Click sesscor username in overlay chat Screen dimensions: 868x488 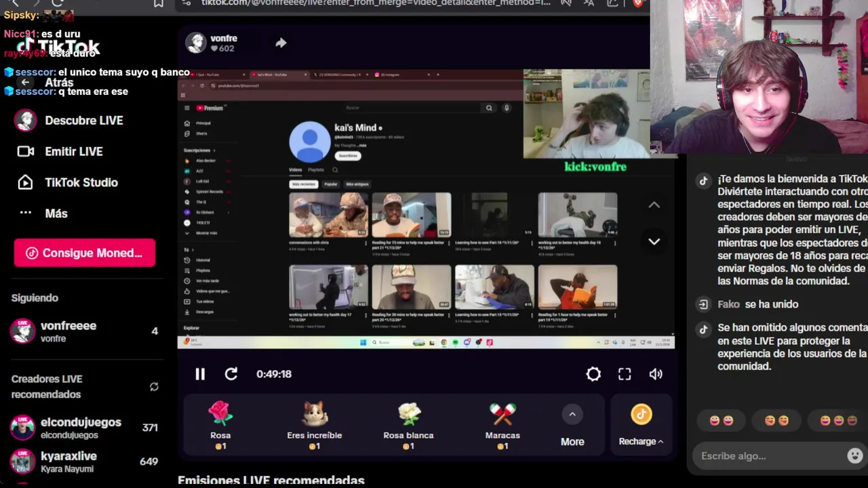[x=35, y=72]
